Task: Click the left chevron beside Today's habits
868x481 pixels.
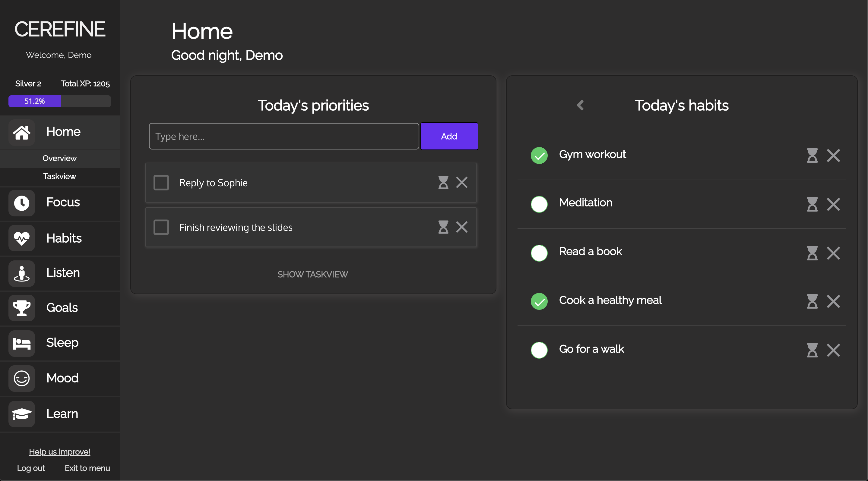Action: click(x=580, y=105)
